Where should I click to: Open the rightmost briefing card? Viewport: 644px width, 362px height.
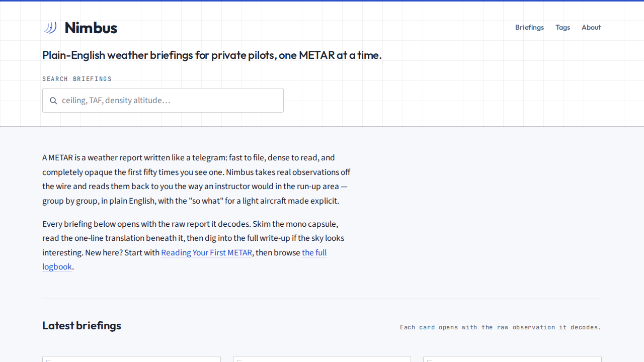(512, 359)
